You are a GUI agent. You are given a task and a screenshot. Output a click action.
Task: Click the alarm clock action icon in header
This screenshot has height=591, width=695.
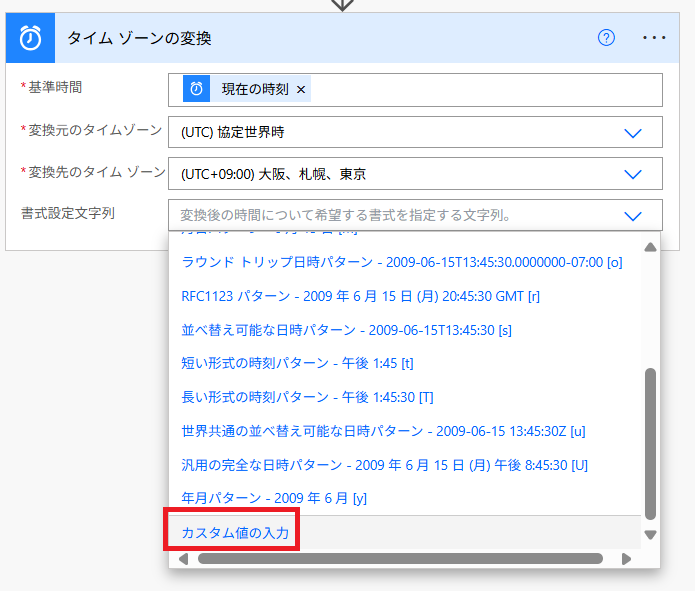(30, 38)
